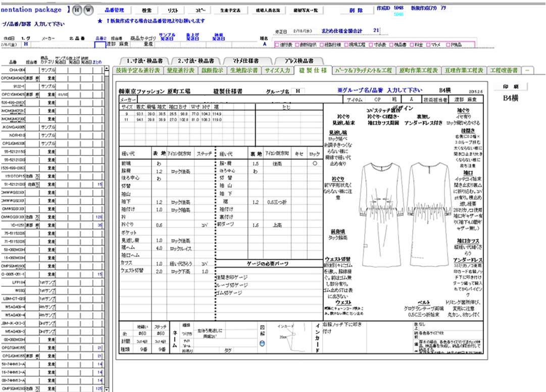Open 縫製写真一覧 from toolbar
546x392 pixels.
(306, 11)
